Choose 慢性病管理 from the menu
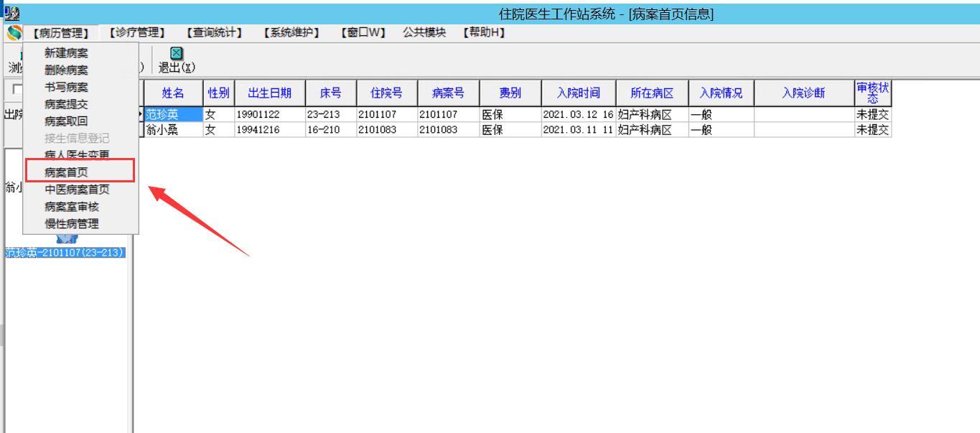 coord(72,224)
